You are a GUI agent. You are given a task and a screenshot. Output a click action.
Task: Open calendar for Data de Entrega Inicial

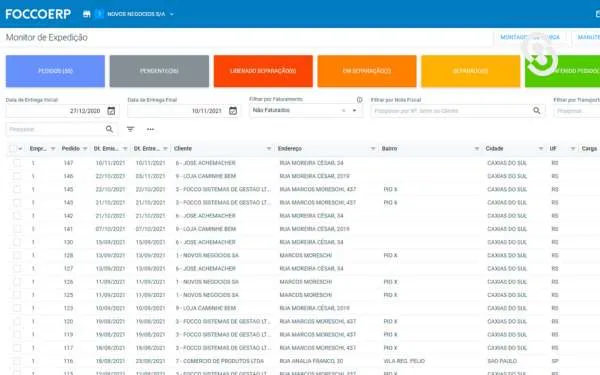[111, 111]
